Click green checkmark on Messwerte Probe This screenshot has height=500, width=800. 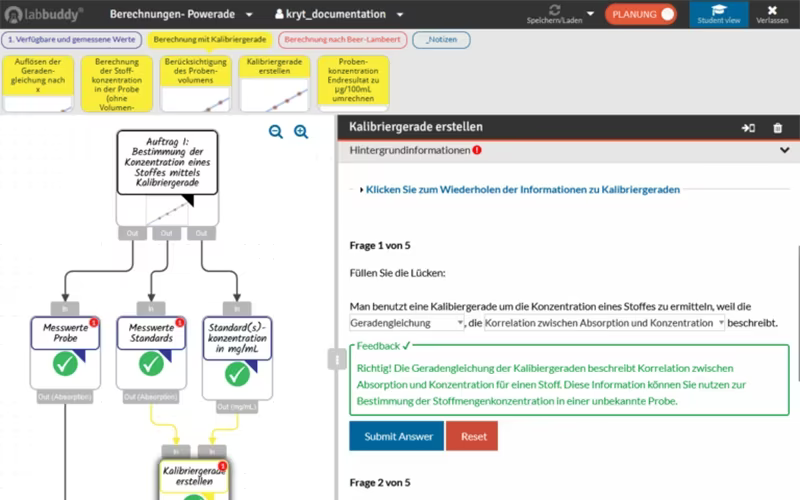[x=65, y=364]
